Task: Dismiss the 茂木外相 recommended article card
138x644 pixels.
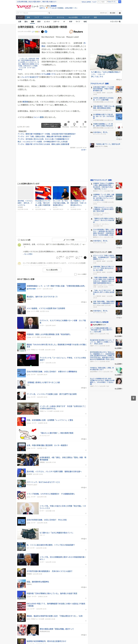Action: tap(33, 209)
